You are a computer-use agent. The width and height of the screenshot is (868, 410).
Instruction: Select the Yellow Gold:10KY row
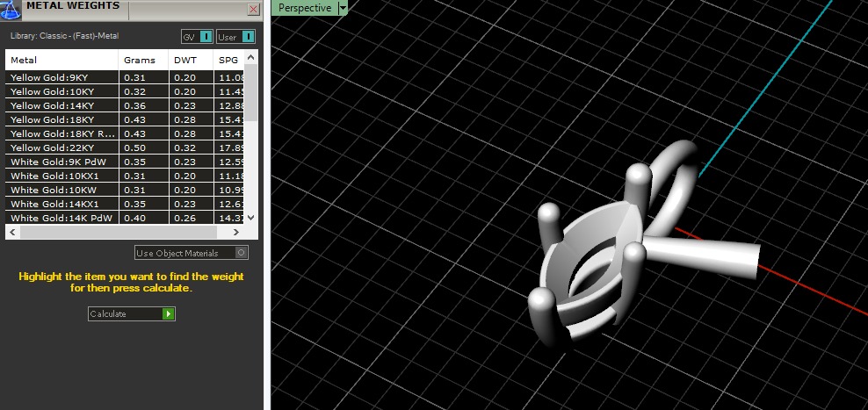coord(125,91)
